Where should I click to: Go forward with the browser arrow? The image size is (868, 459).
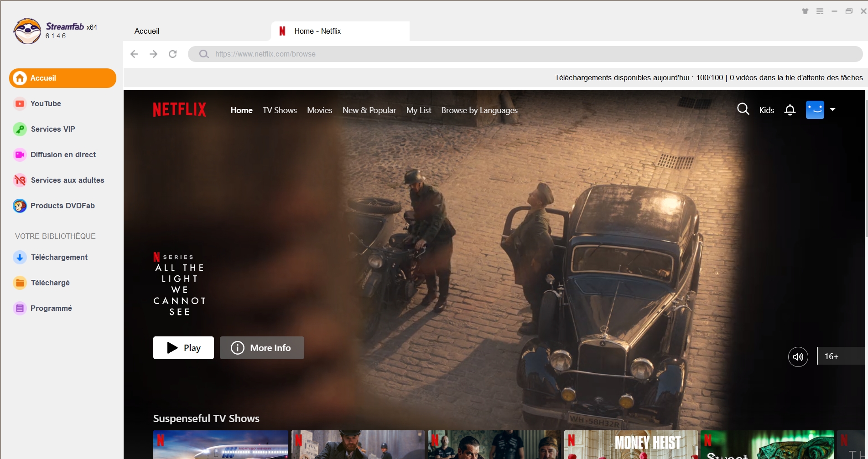(x=154, y=54)
